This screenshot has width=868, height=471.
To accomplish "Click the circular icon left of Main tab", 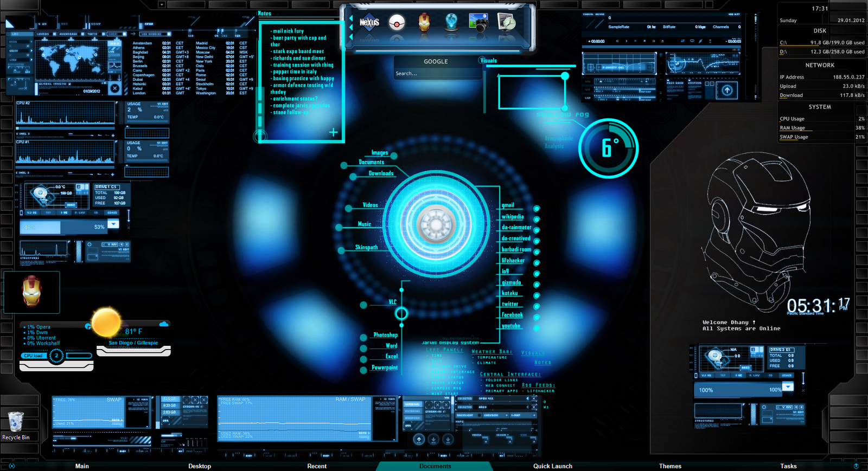I will 12,466.
